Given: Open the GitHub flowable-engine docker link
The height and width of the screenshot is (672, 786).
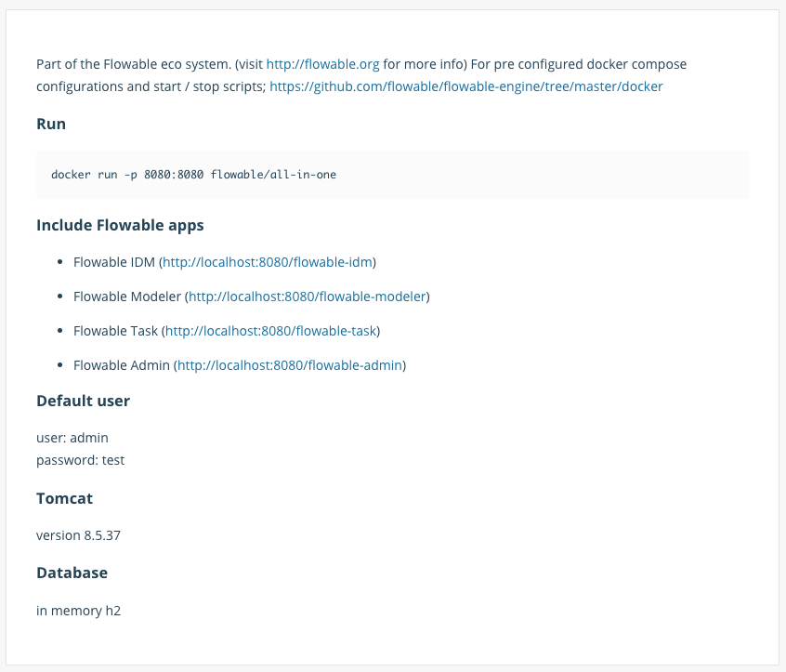Looking at the screenshot, I should pyautogui.click(x=465, y=86).
